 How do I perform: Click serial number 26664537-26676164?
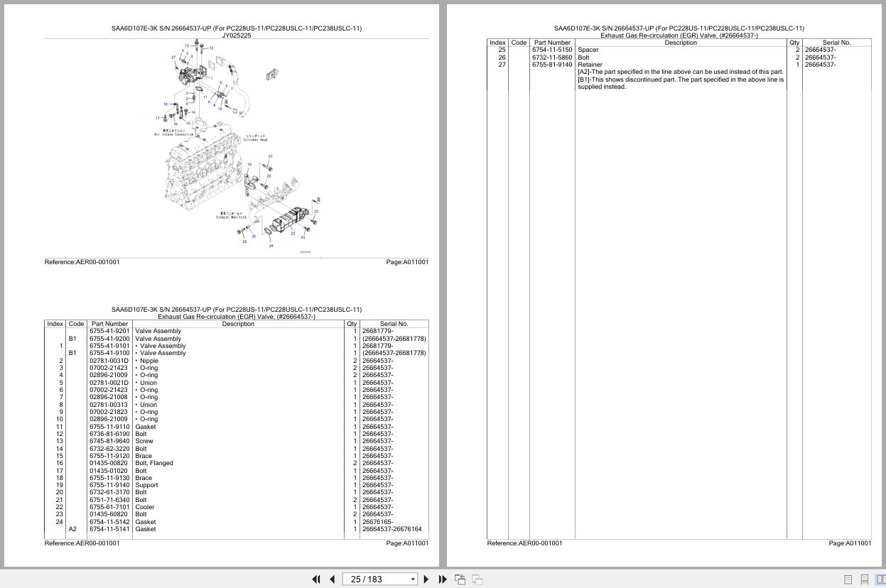pyautogui.click(x=391, y=529)
